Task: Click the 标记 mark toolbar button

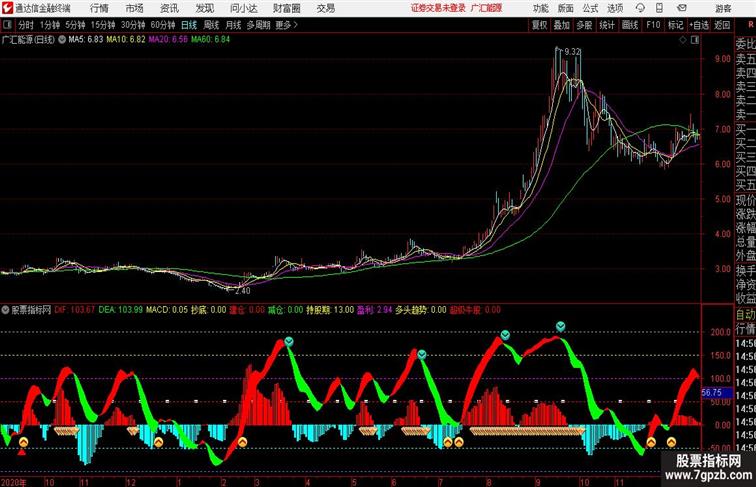Action: tap(675, 25)
